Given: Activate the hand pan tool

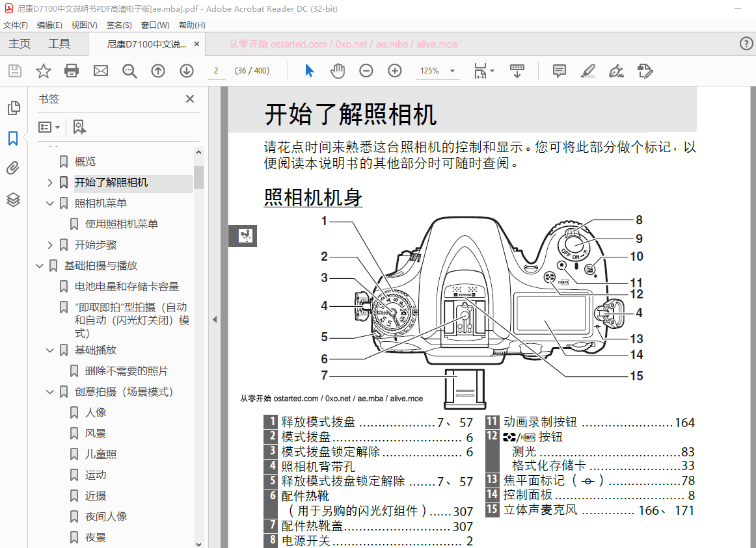Looking at the screenshot, I should 338,72.
